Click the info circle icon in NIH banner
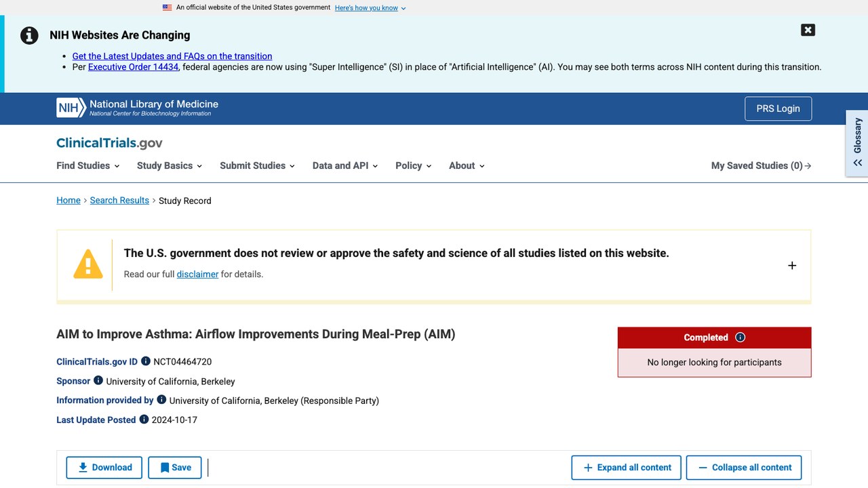The height and width of the screenshot is (488, 868). [x=29, y=35]
